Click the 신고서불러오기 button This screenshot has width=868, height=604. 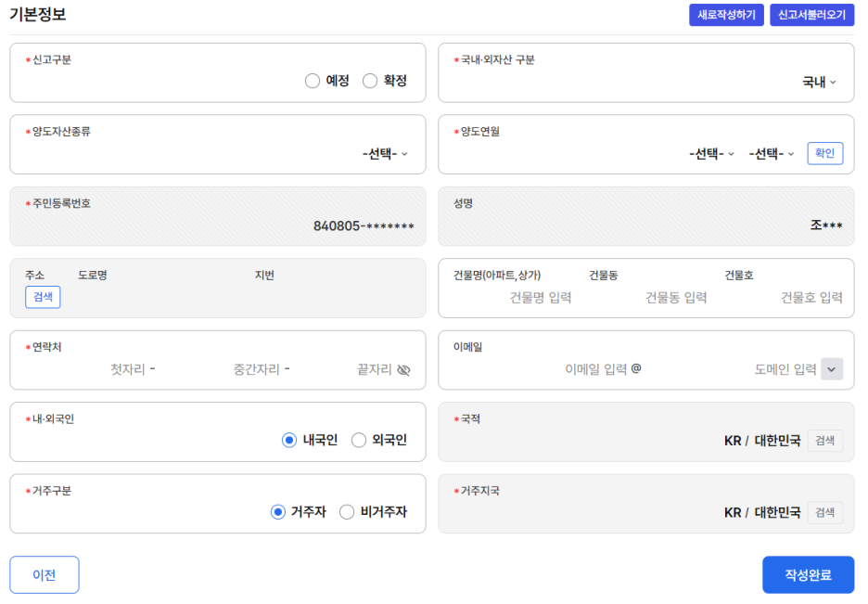[811, 15]
